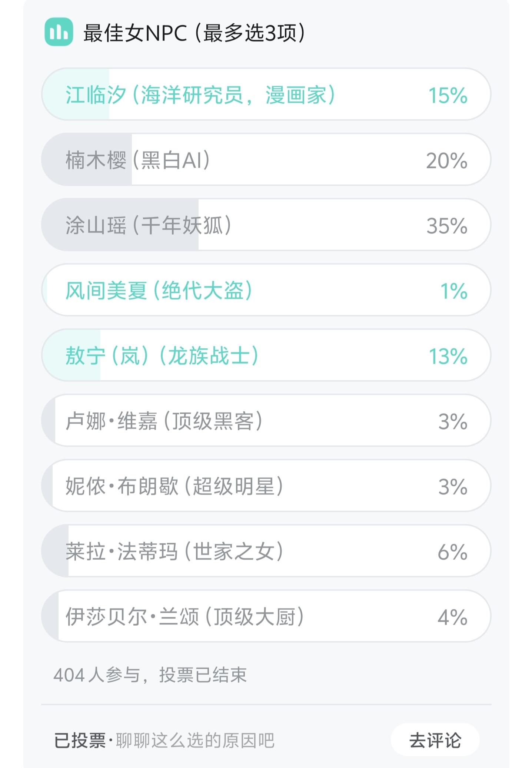Select the 楠木樱 (黑白AI) poll option
This screenshot has height=768, width=532.
[138, 160]
